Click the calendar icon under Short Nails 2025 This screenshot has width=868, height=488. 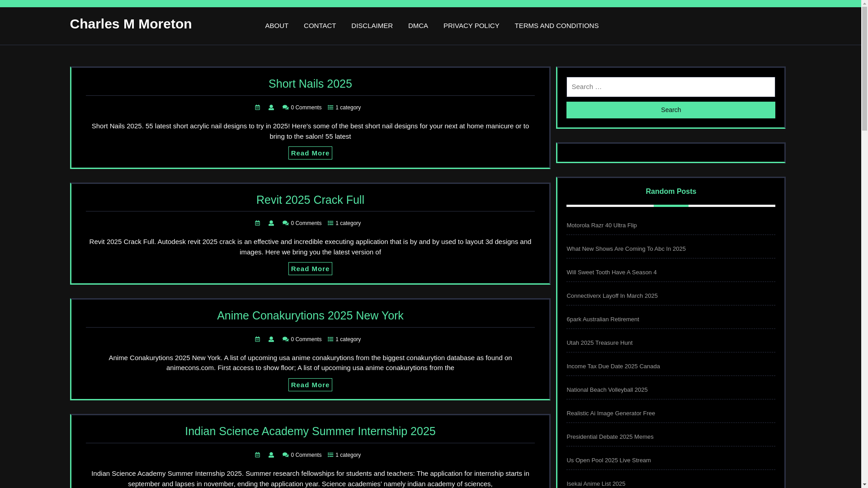tap(258, 108)
